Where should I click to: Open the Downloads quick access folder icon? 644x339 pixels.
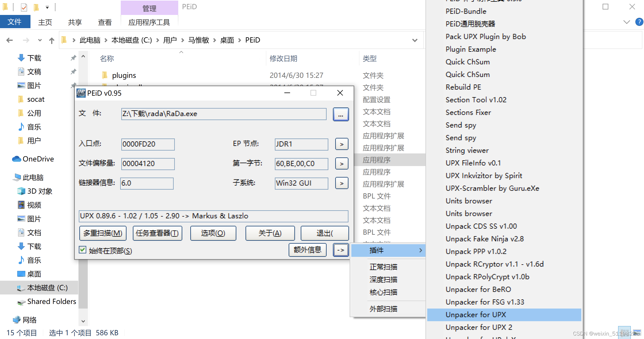pos(21,58)
